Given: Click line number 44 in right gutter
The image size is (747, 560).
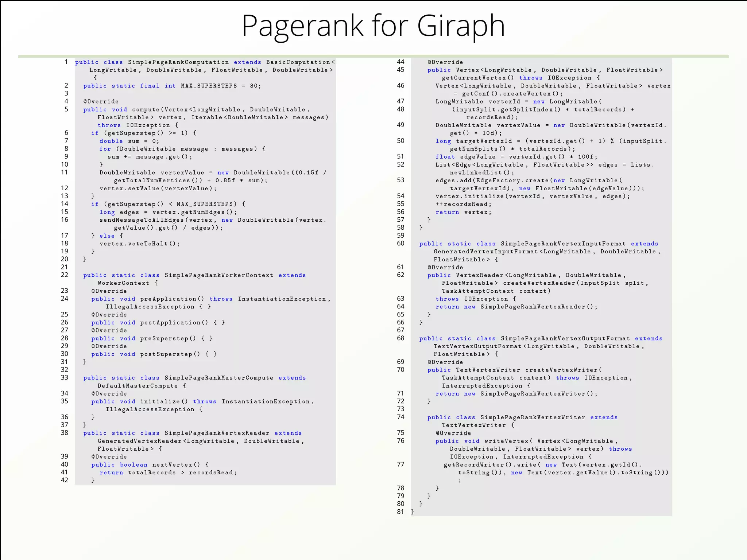Looking at the screenshot, I should pyautogui.click(x=400, y=62).
